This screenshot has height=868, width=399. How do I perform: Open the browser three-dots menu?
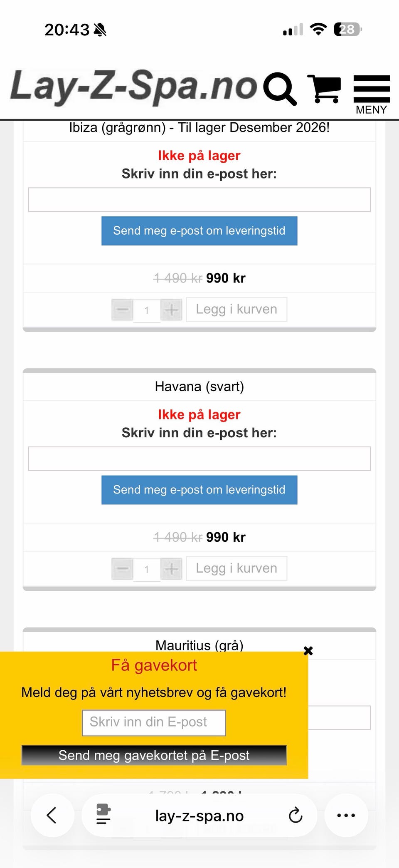(x=346, y=815)
